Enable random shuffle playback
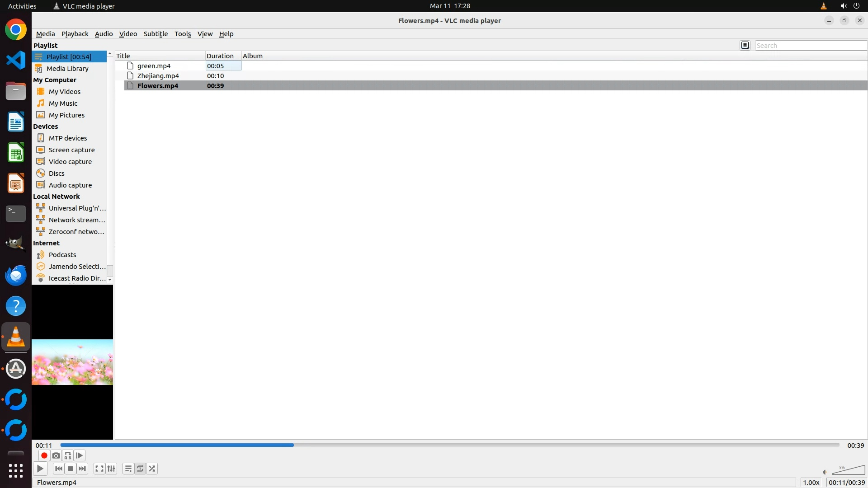868x488 pixels. [152, 469]
